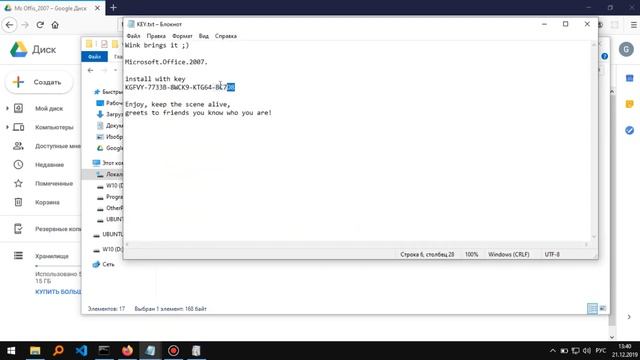640x360 pixels.
Task: Open Firefox from taskbar
Action: (127, 351)
